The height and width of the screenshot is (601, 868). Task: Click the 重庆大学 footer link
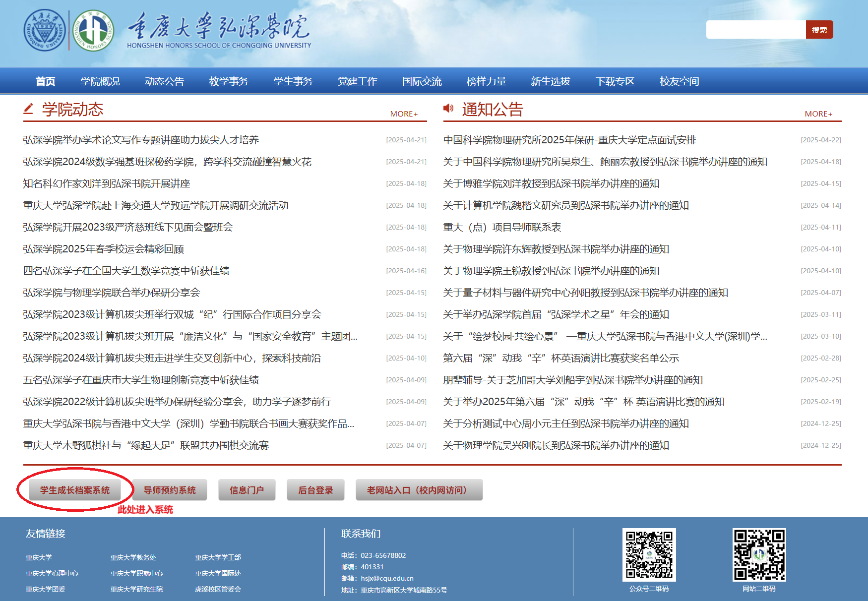click(x=39, y=557)
